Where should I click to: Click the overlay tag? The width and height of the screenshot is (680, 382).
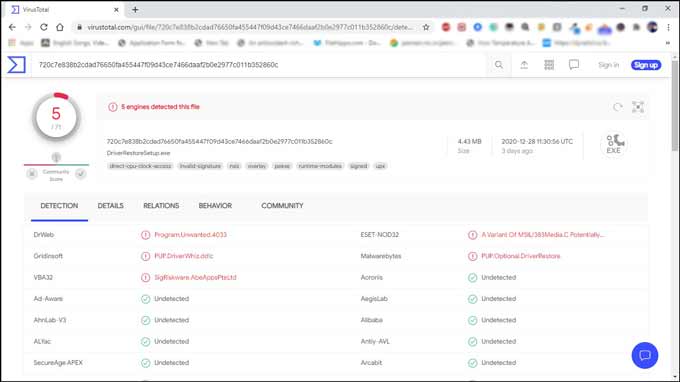(257, 166)
